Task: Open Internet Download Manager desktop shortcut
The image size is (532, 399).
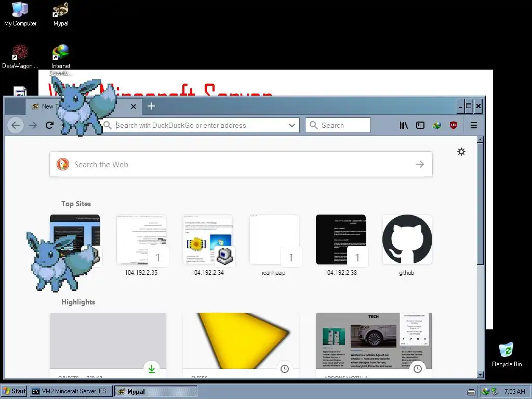Action: tap(61, 59)
